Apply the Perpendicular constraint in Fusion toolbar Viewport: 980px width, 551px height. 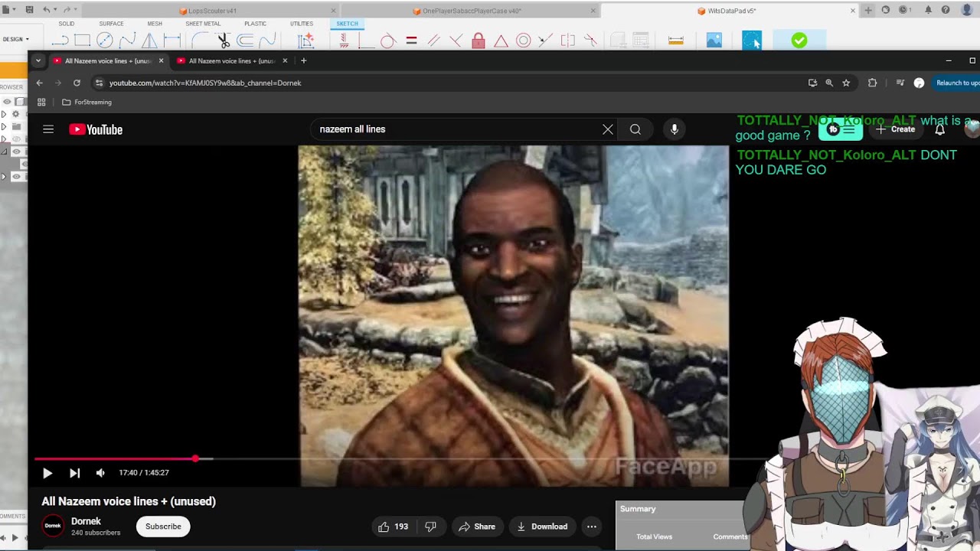(456, 41)
